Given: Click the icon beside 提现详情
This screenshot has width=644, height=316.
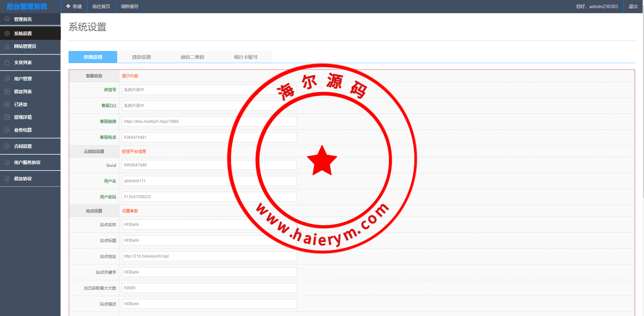Looking at the screenshot, I should (x=7, y=117).
